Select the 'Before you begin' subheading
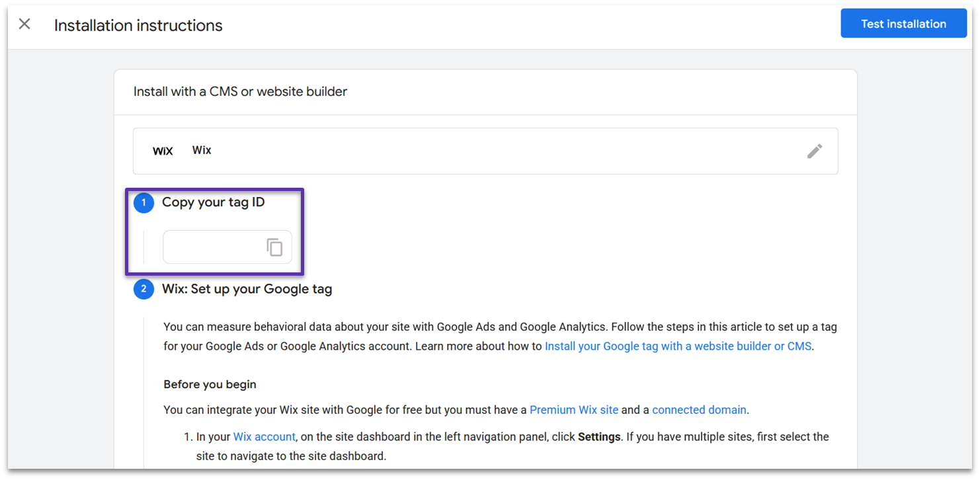 pyautogui.click(x=210, y=384)
